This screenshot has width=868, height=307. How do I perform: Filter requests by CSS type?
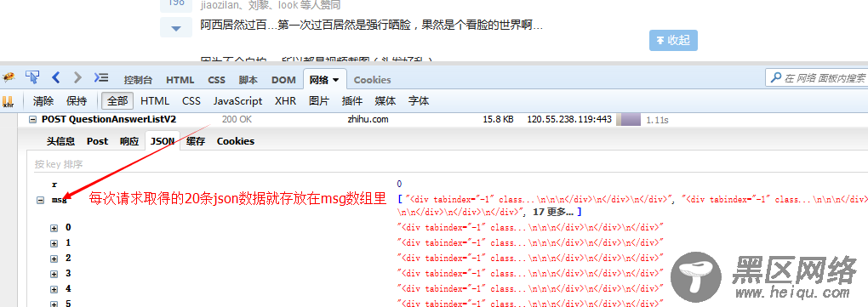pyautogui.click(x=191, y=100)
